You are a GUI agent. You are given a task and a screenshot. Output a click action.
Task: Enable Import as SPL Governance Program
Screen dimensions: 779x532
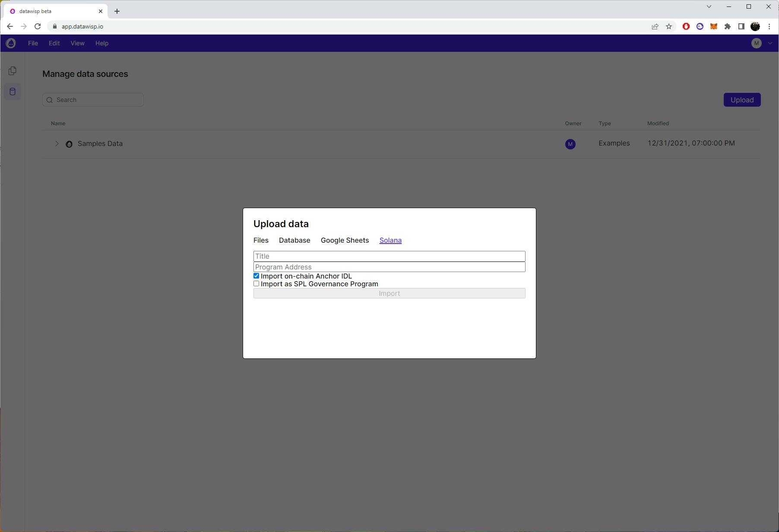(x=256, y=284)
